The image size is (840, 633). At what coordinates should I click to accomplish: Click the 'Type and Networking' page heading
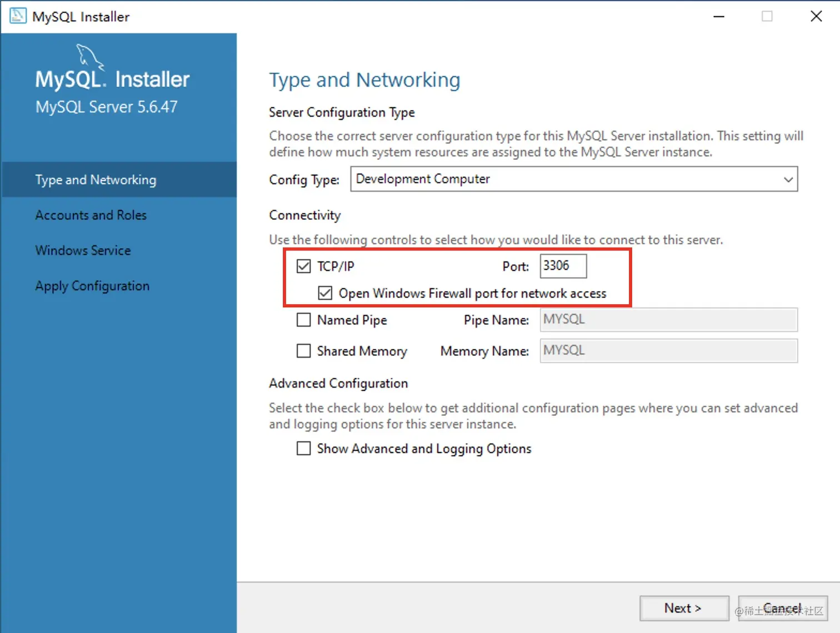(364, 80)
